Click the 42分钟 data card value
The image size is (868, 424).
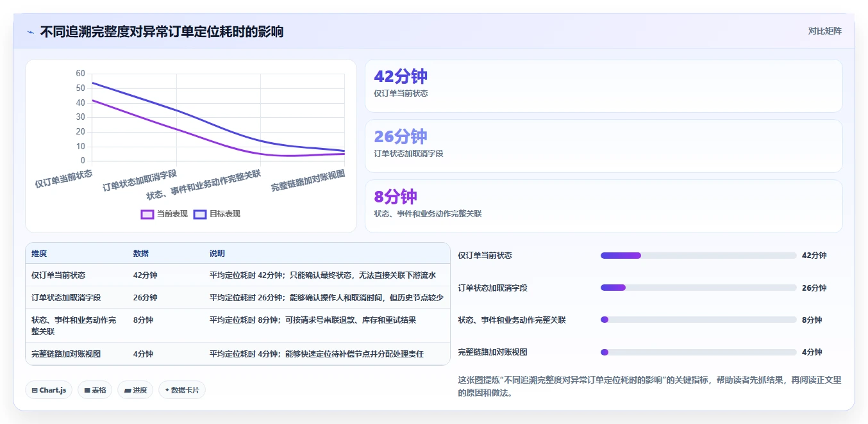point(400,76)
